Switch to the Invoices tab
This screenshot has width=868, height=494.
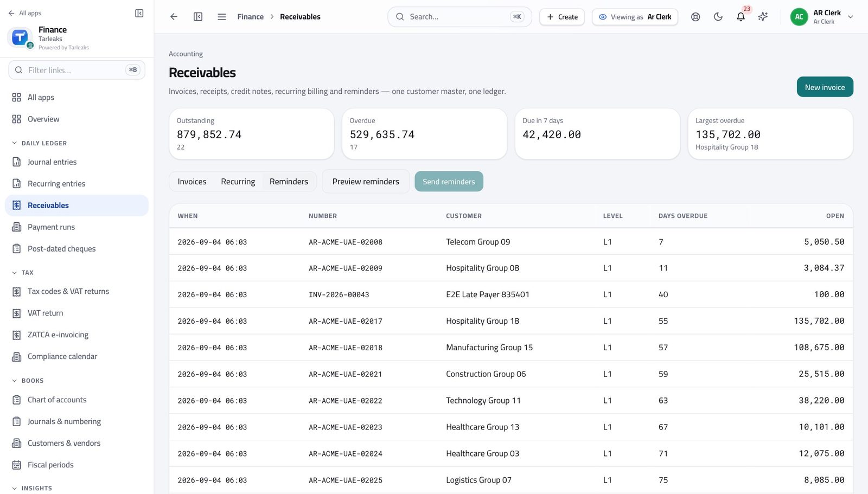pos(192,182)
